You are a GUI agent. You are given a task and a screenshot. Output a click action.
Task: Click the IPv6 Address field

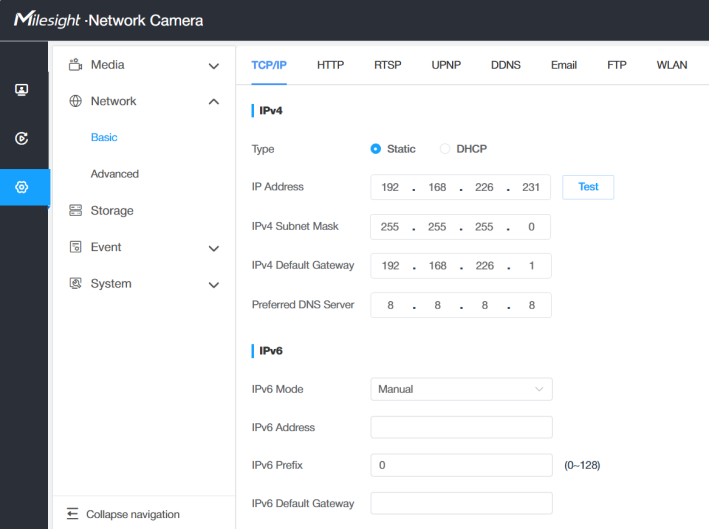[461, 427]
